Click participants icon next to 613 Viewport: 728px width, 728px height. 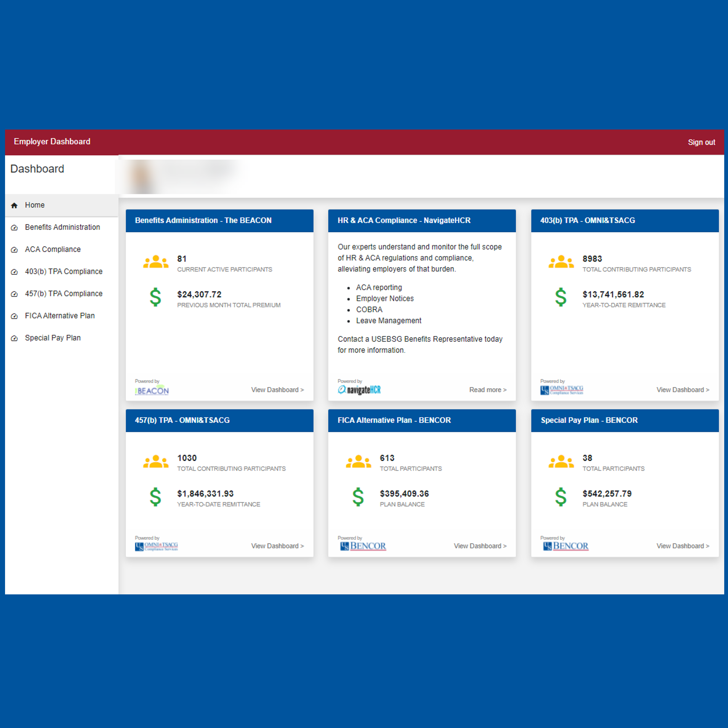(x=358, y=461)
